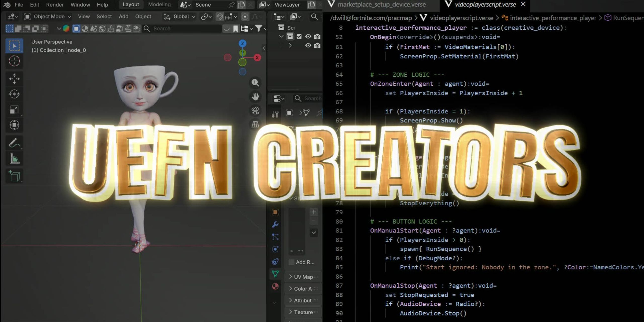The width and height of the screenshot is (644, 322).
Task: Select the Select Box tool
Action: point(14,46)
